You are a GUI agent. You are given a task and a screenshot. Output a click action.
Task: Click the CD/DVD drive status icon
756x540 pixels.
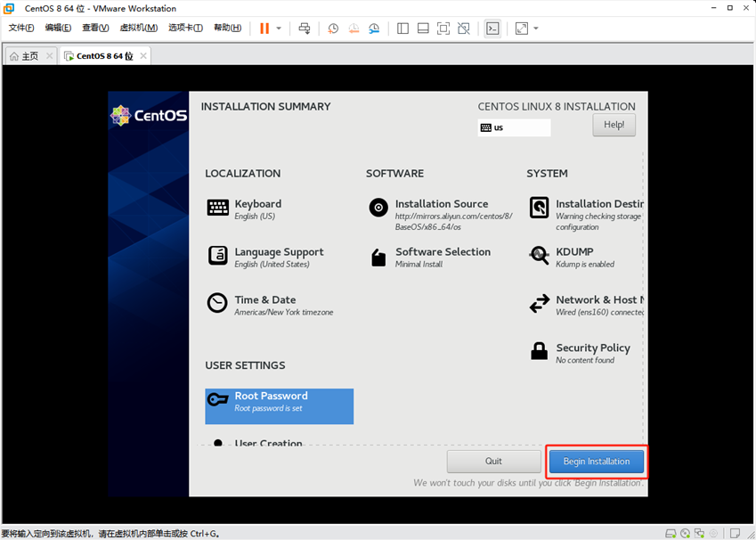685,533
